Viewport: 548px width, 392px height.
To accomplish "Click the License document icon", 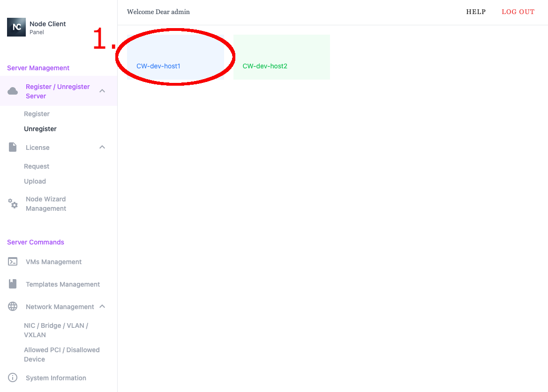I will (13, 147).
